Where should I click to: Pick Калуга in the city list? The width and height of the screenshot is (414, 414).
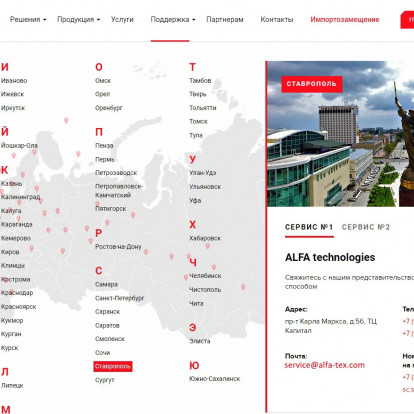[x=11, y=211]
